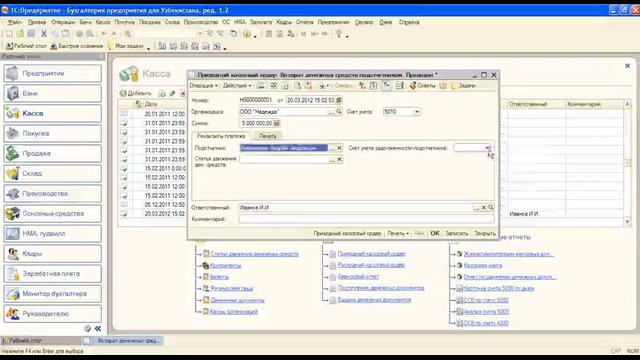Clear the Ответственный field with its X icon

484,207
